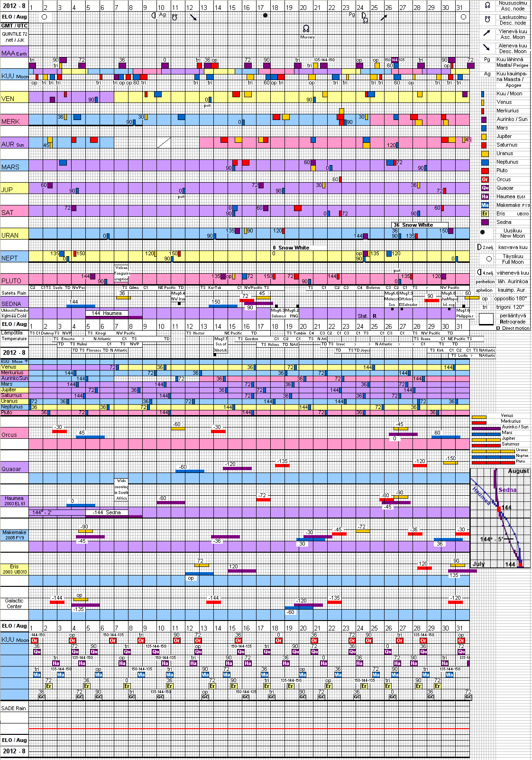Viewport: 532px width, 760px height.
Task: Select the red Orcus 'Or' legend icon
Action: (485, 179)
